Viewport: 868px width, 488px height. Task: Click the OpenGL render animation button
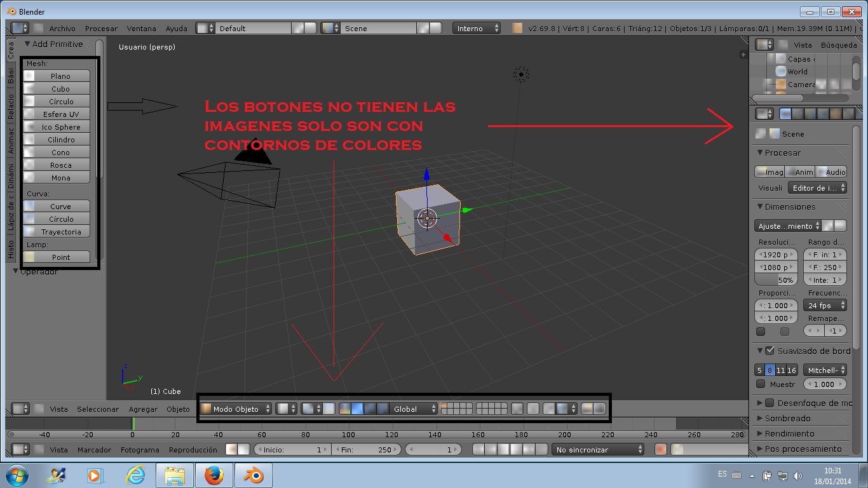(x=600, y=409)
